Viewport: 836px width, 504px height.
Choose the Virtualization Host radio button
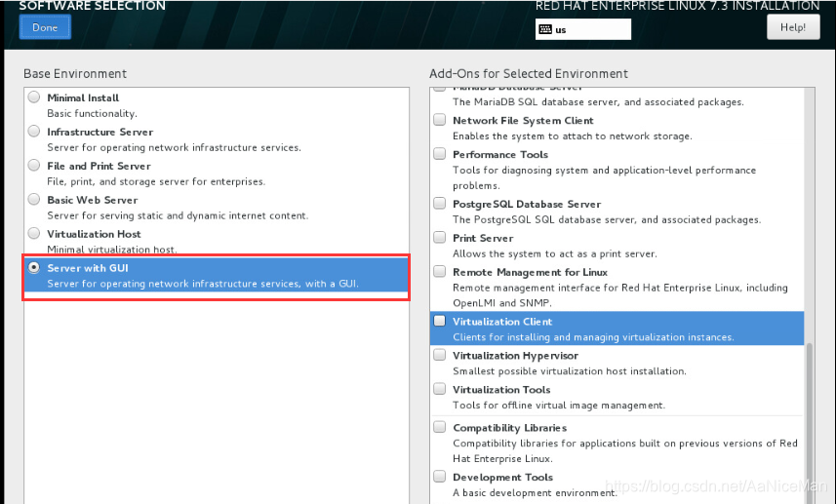coord(34,233)
